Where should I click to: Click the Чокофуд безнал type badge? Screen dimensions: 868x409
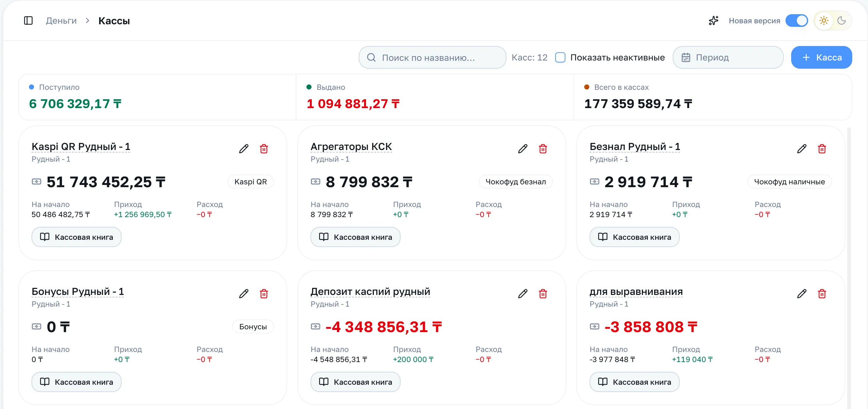516,182
